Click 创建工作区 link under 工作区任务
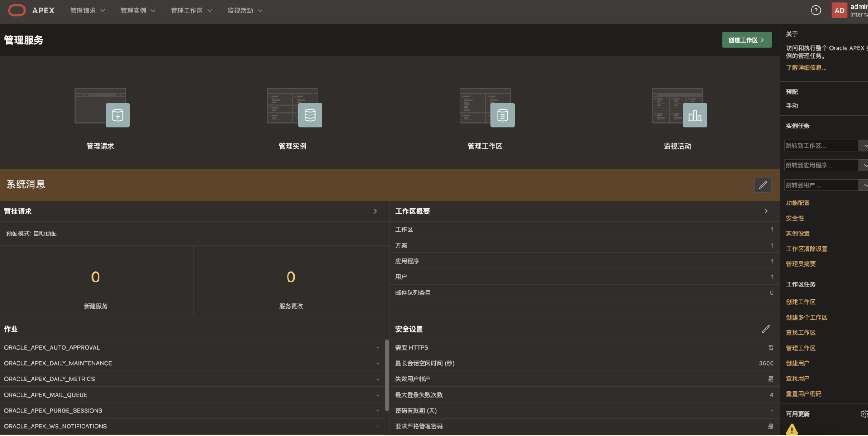868x436 pixels. [x=801, y=302]
